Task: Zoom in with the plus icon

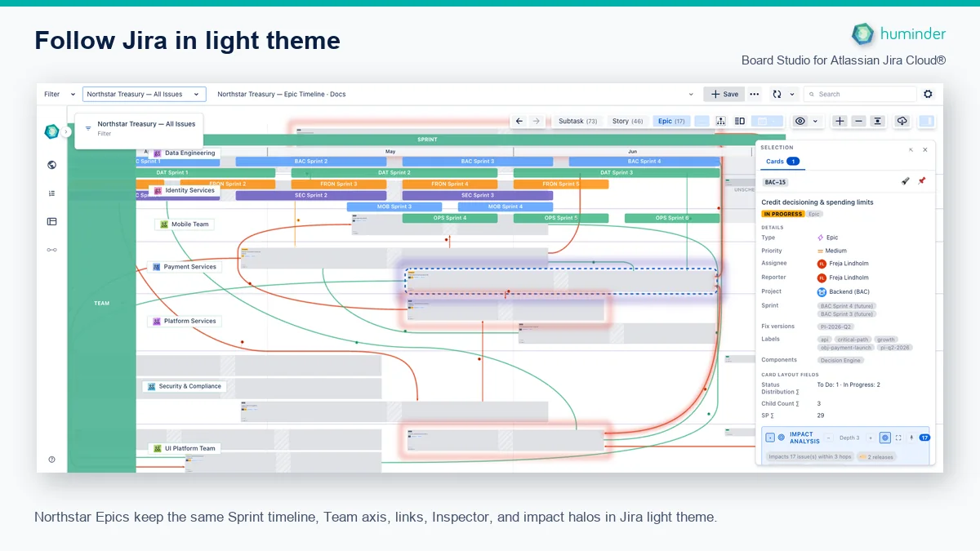Action: pos(840,121)
